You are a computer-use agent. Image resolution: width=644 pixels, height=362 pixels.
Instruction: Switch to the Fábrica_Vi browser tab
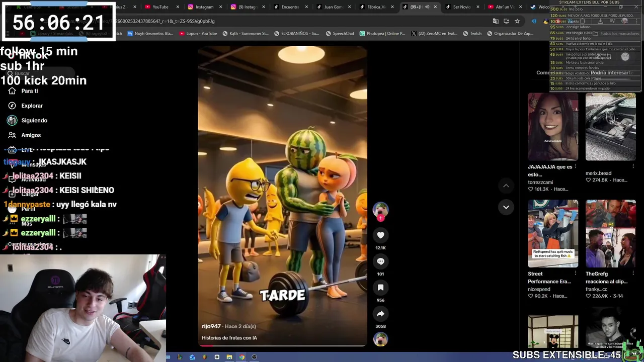click(x=375, y=7)
